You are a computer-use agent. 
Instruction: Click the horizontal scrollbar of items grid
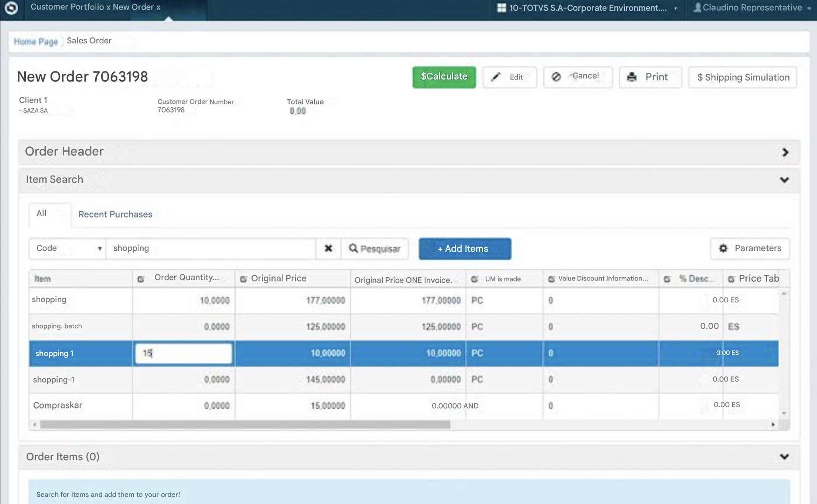(x=245, y=424)
